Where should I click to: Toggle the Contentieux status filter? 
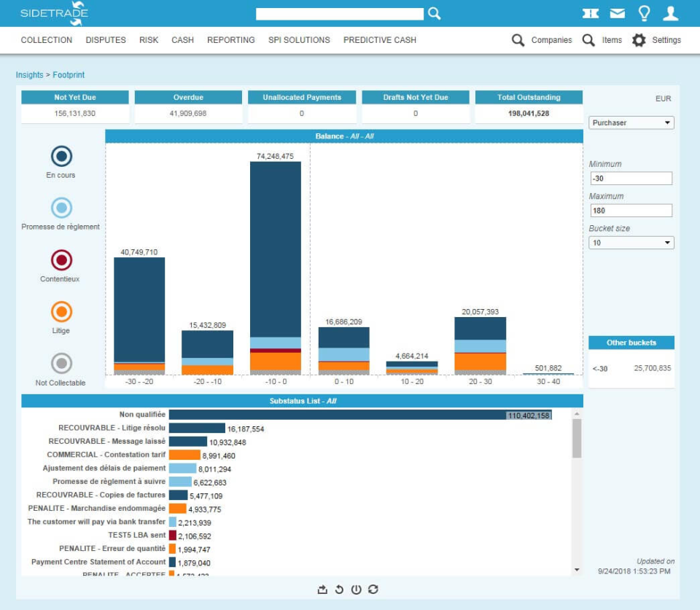(61, 259)
